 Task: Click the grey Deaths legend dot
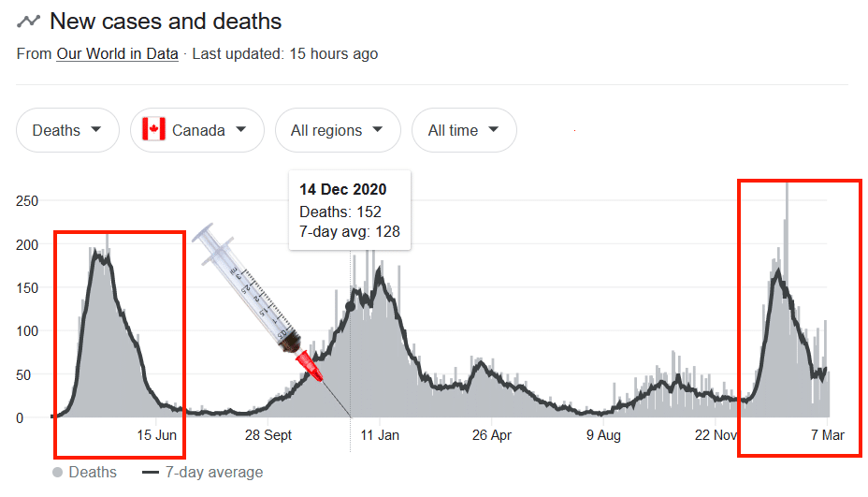point(58,473)
